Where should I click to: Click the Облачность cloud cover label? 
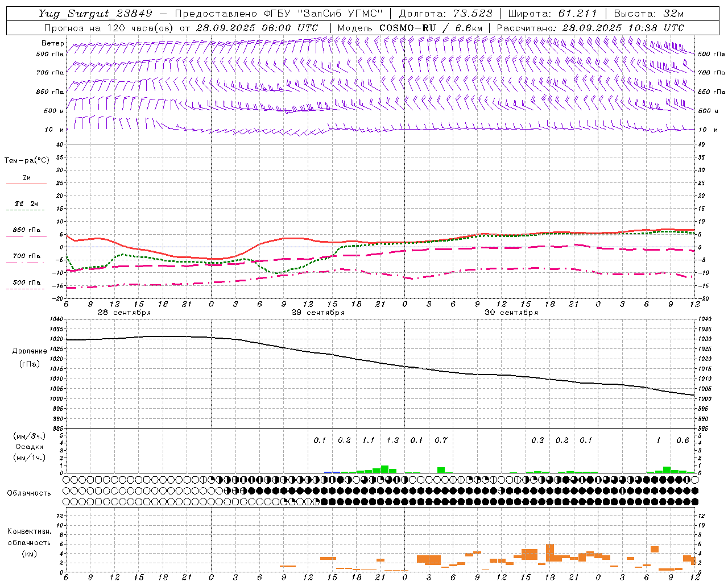[29, 493]
